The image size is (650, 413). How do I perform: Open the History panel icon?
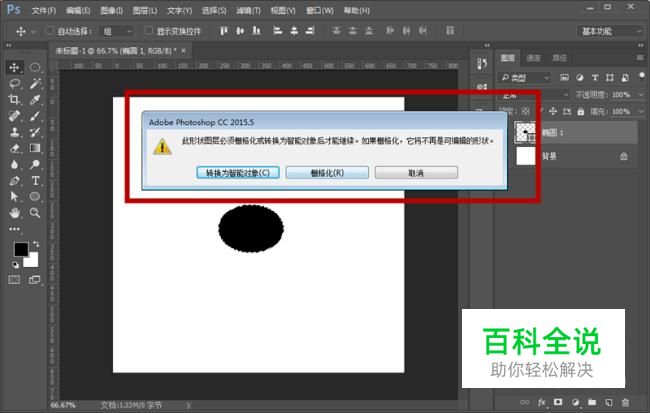click(482, 63)
